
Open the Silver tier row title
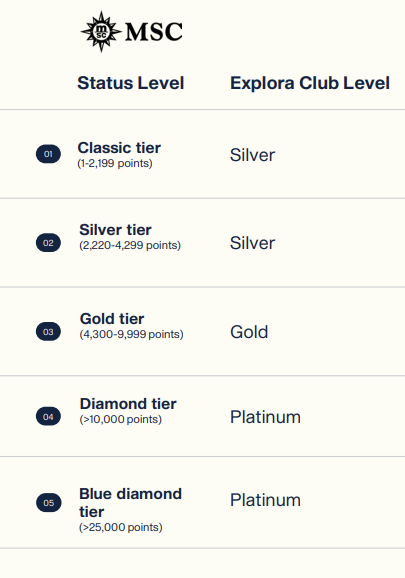coord(115,230)
